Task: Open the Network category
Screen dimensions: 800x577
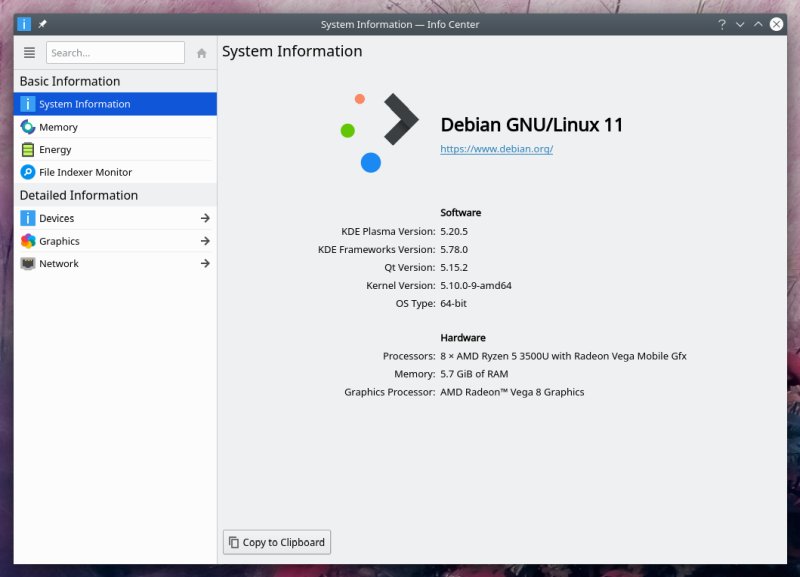Action: click(x=115, y=263)
